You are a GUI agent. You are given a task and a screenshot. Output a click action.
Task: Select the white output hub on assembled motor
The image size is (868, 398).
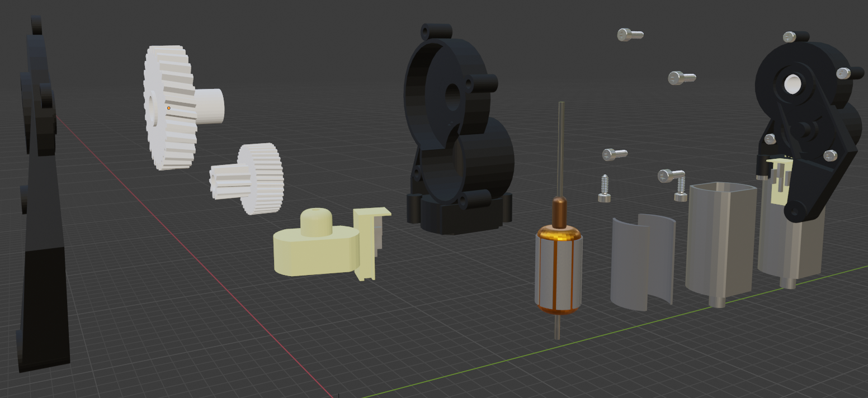792,84
